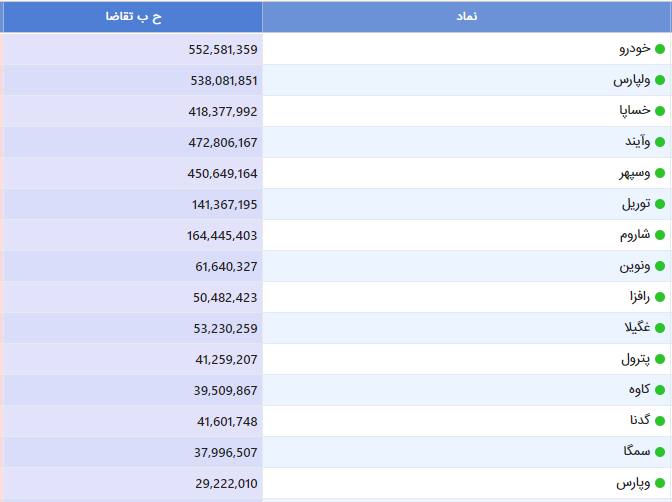
Task: Click the green status dot beside ولپارس
Action: tap(660, 80)
